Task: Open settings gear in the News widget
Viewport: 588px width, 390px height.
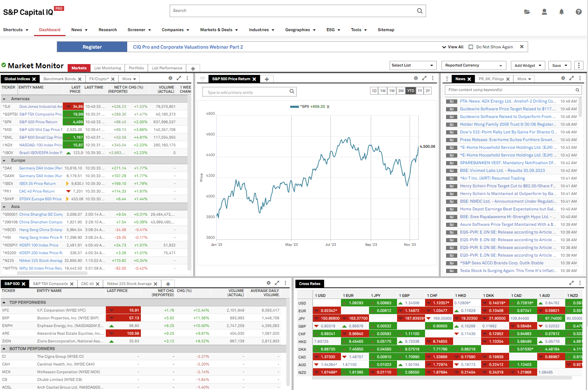Action: (x=563, y=78)
